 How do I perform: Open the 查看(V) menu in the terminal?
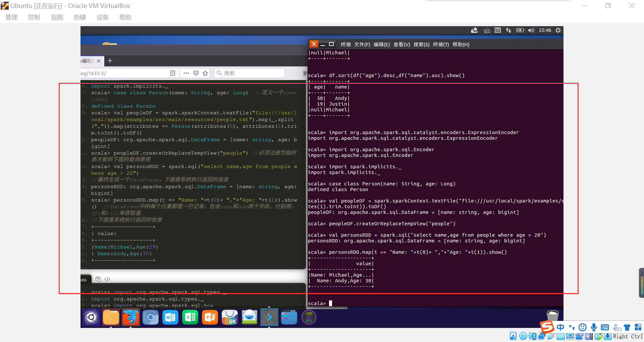pyautogui.click(x=402, y=44)
